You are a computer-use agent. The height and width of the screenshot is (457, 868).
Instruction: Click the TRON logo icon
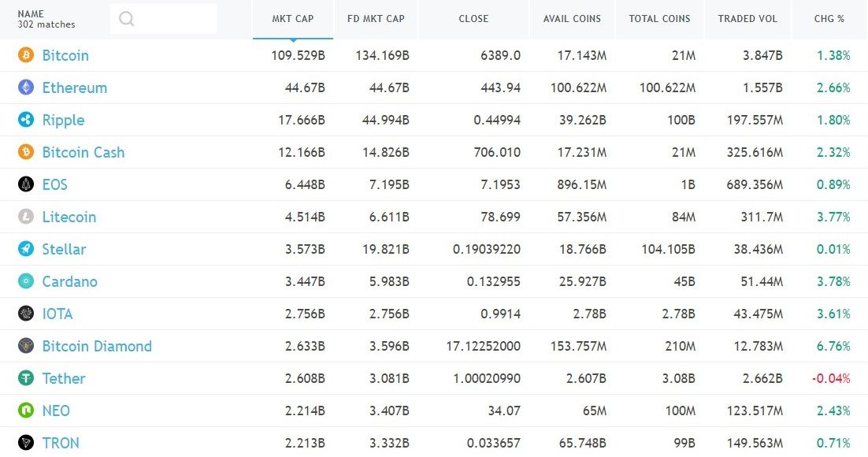pyautogui.click(x=26, y=443)
